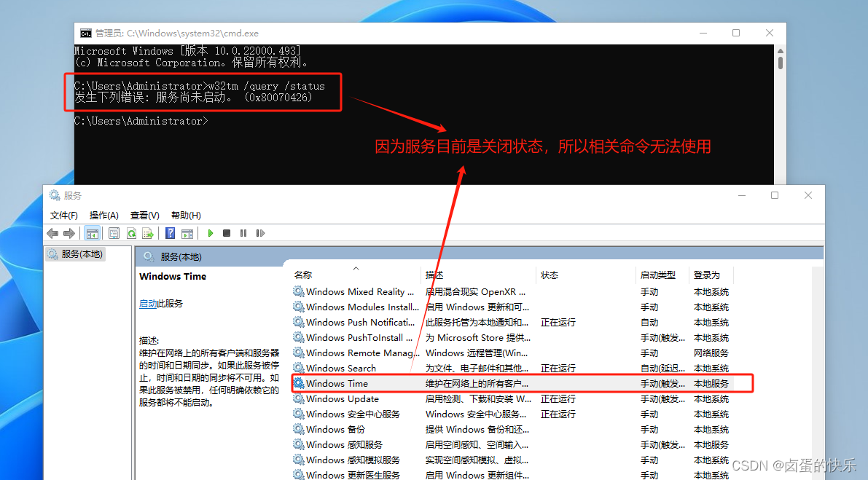Click 网络服务 login of Windows Remote Manag
This screenshot has width=868, height=480.
tap(711, 353)
